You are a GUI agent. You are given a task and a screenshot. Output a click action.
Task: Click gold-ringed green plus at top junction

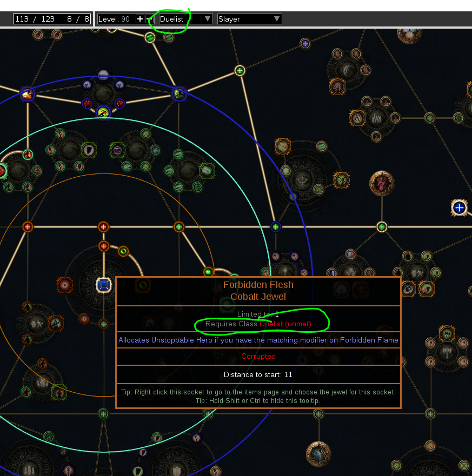click(x=240, y=71)
